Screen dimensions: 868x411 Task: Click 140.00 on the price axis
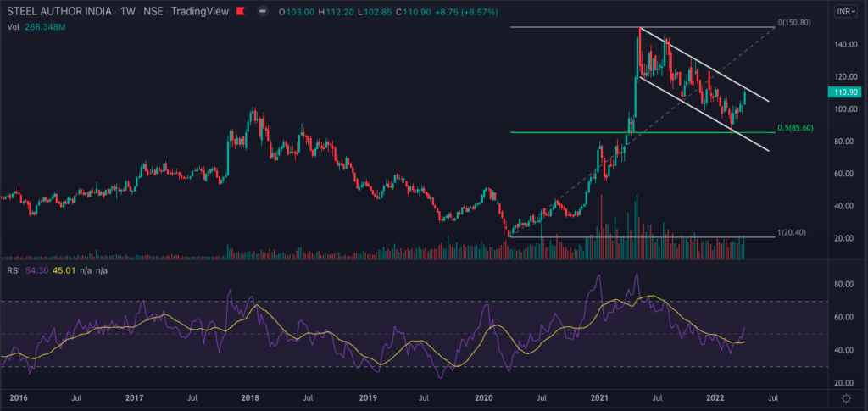tap(844, 44)
